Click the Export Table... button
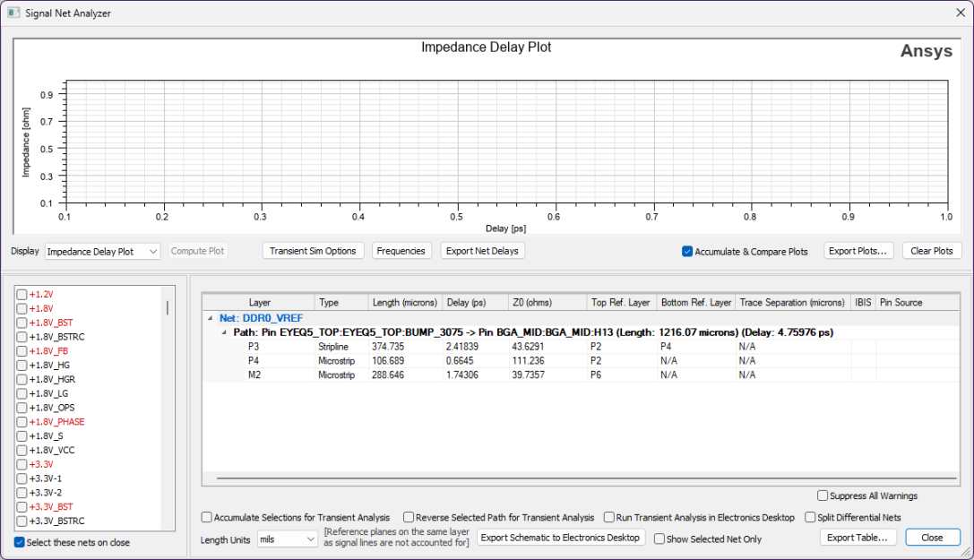 click(858, 538)
